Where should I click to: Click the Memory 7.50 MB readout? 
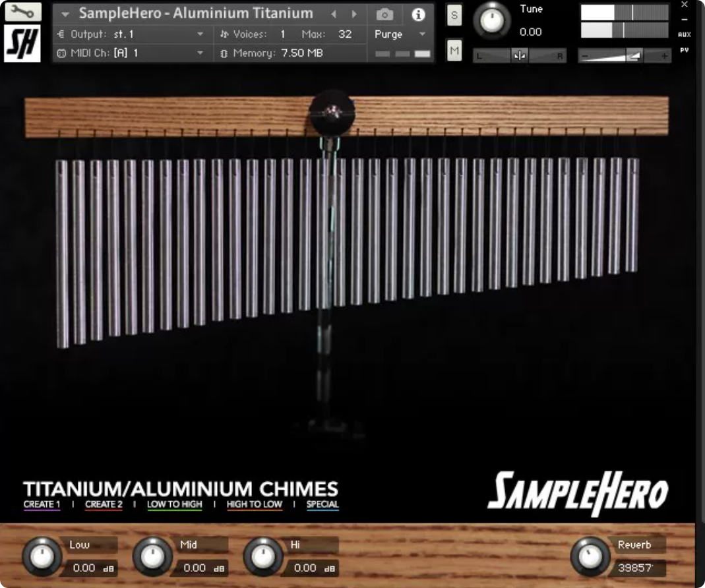[x=301, y=53]
